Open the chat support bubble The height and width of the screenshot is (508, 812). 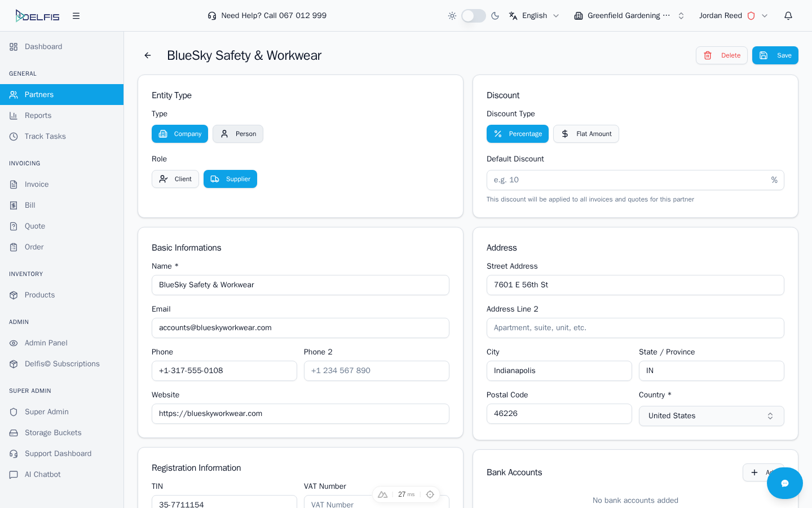(784, 483)
